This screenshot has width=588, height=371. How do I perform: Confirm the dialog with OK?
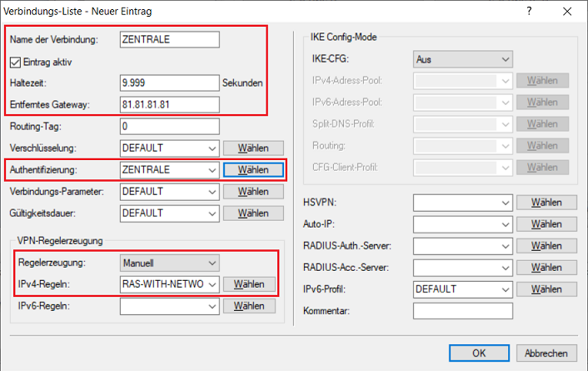coord(479,353)
